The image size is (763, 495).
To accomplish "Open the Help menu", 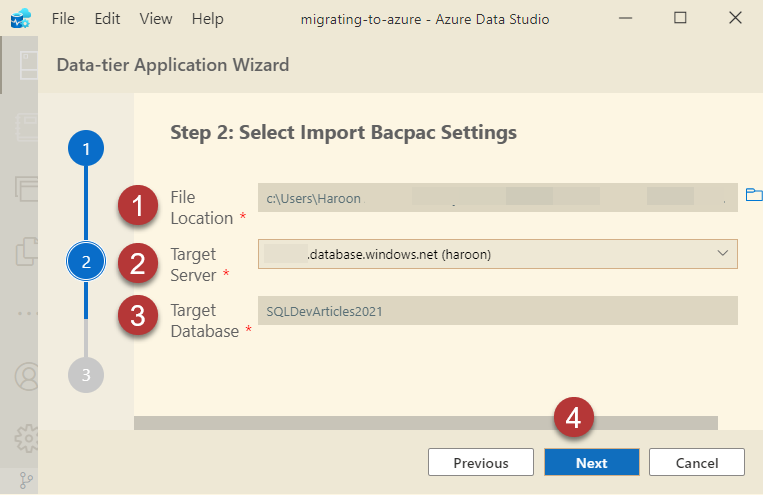I will [x=207, y=18].
